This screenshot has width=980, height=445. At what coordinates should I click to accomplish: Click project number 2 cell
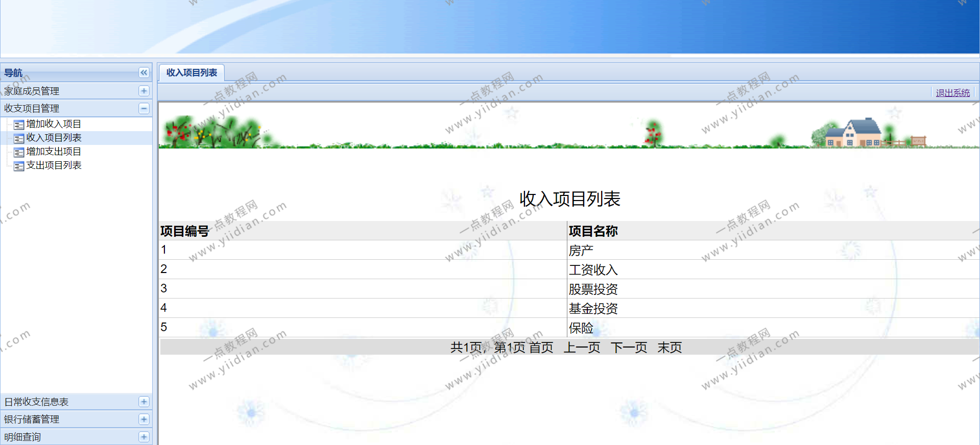[x=363, y=269]
